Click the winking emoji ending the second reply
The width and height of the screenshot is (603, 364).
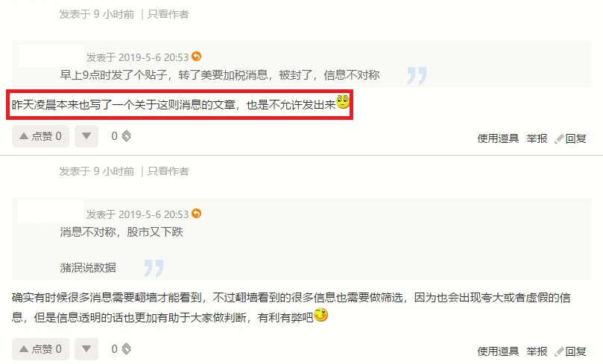pyautogui.click(x=321, y=315)
